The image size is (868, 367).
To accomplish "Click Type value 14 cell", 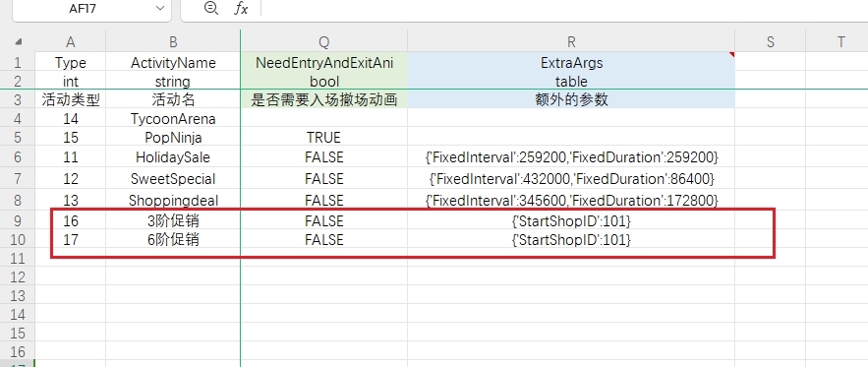I will point(71,119).
